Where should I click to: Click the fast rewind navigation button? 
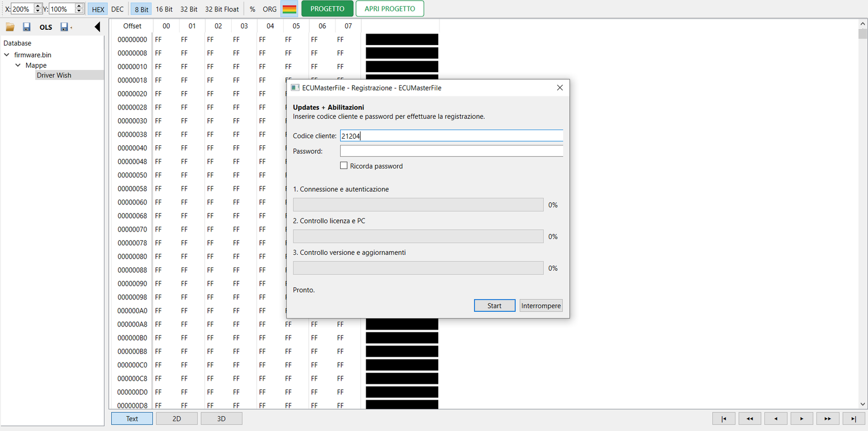(750, 419)
